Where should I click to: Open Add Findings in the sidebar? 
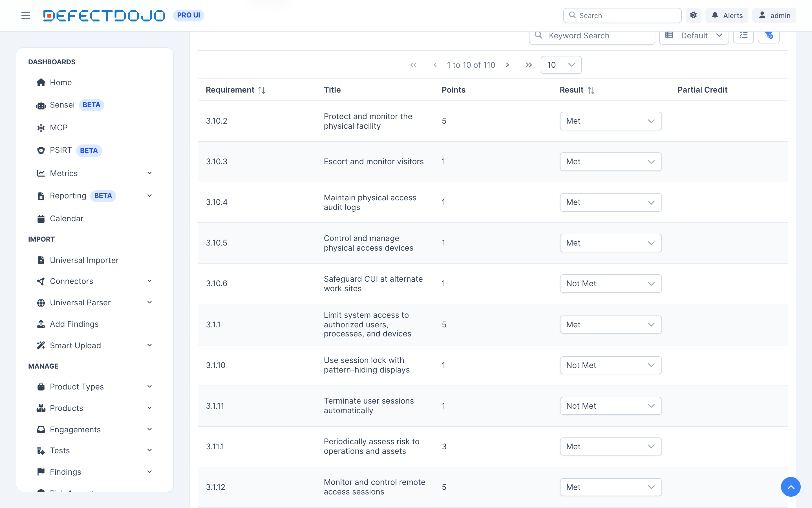67,324
